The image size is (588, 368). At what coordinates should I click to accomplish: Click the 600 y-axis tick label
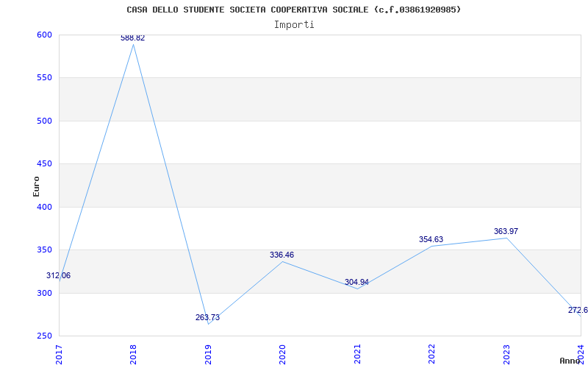(44, 35)
